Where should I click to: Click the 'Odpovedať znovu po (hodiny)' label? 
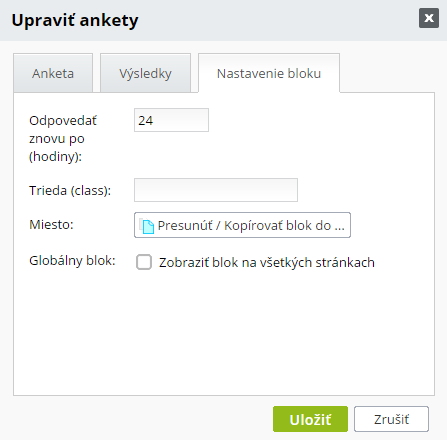tap(63, 138)
